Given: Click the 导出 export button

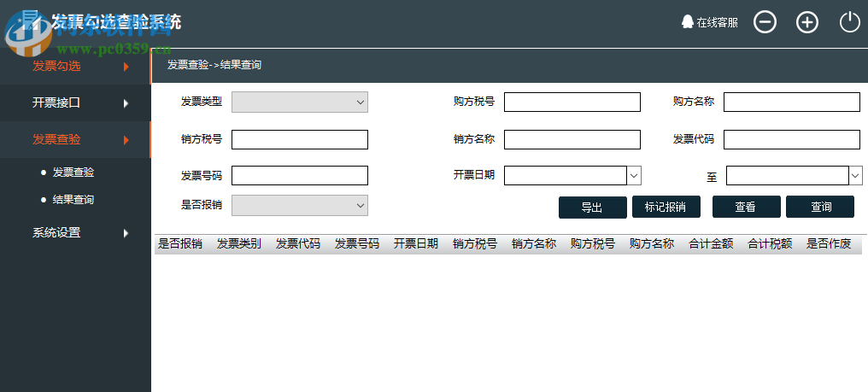Looking at the screenshot, I should click(592, 207).
